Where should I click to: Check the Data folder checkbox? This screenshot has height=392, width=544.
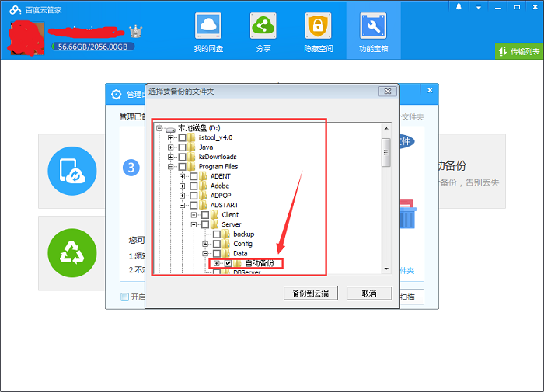[x=217, y=254]
